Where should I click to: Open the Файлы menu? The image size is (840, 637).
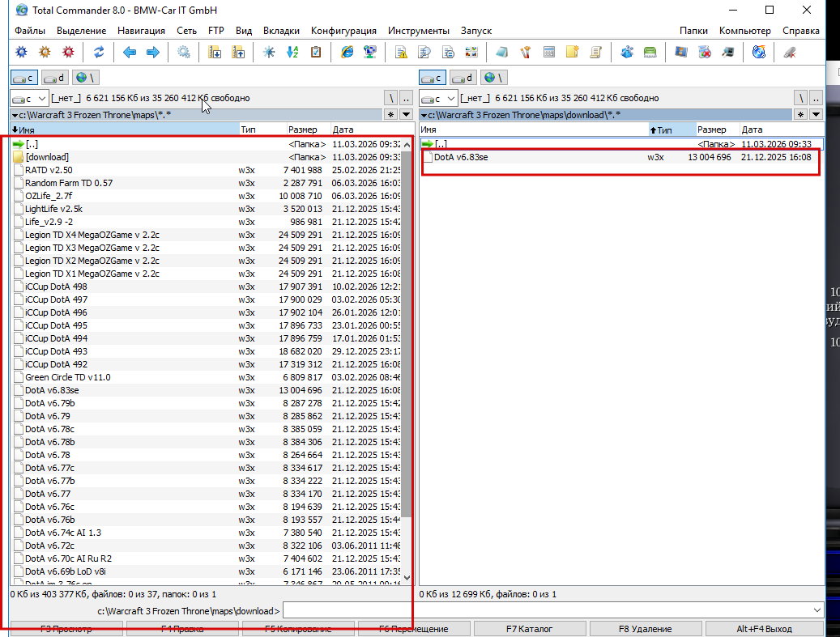pyautogui.click(x=30, y=31)
